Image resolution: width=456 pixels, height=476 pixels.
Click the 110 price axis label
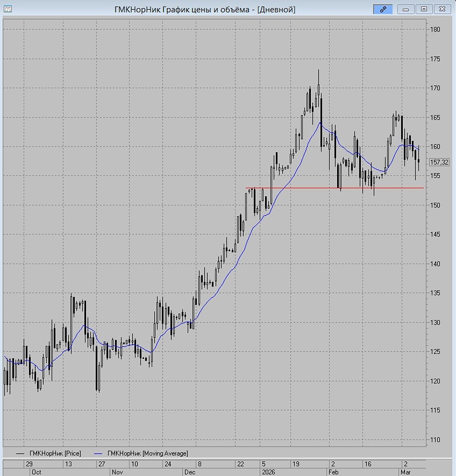point(435,439)
